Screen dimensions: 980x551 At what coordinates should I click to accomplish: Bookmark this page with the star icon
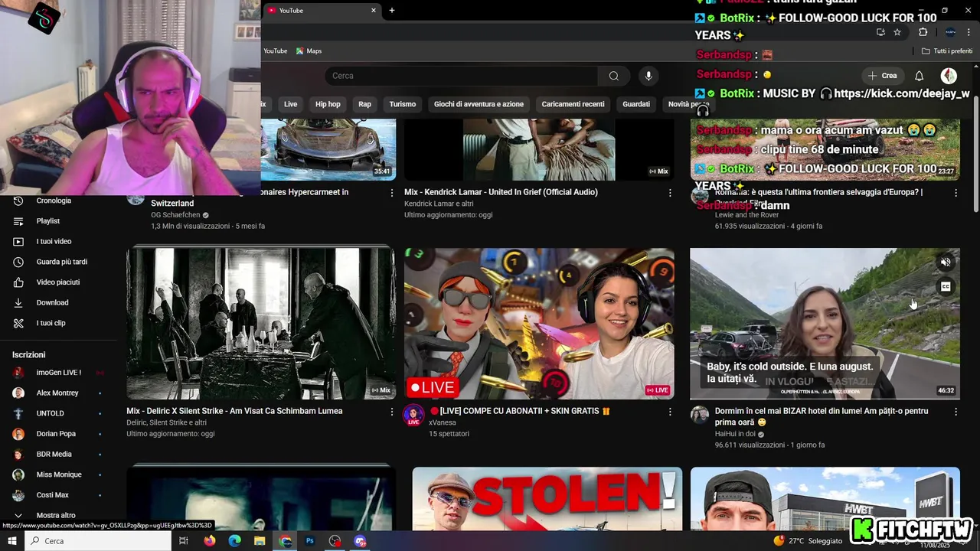(897, 32)
